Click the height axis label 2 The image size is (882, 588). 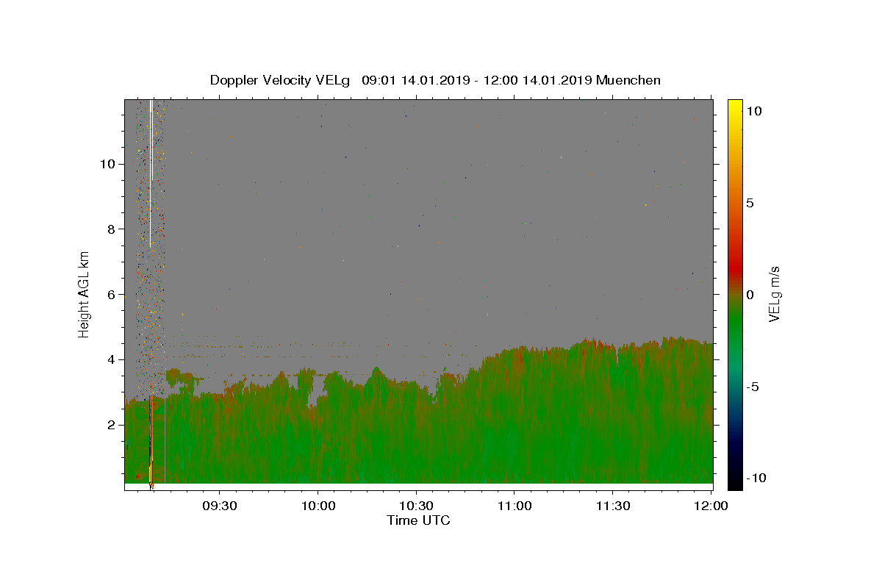pos(110,425)
